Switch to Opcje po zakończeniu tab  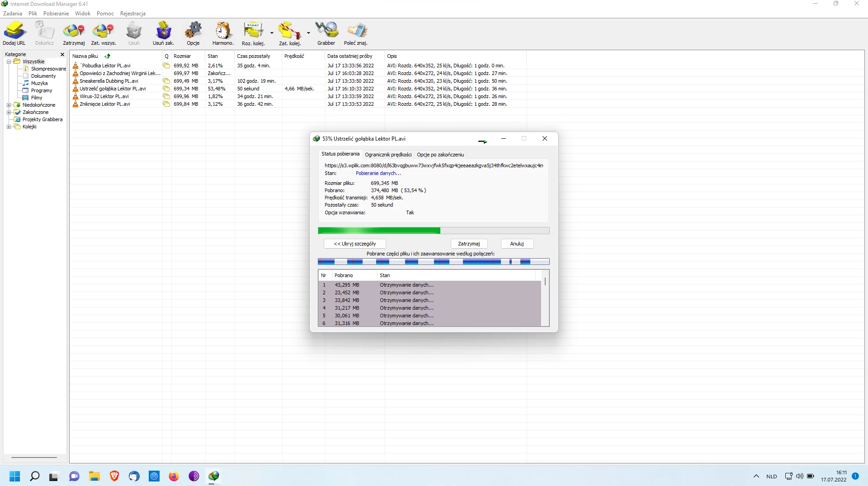tap(440, 155)
